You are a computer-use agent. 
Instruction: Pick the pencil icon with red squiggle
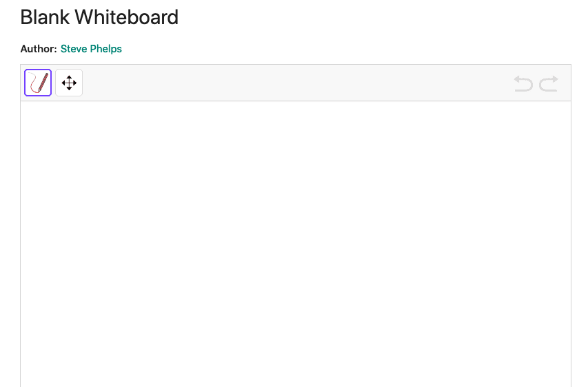pos(38,83)
